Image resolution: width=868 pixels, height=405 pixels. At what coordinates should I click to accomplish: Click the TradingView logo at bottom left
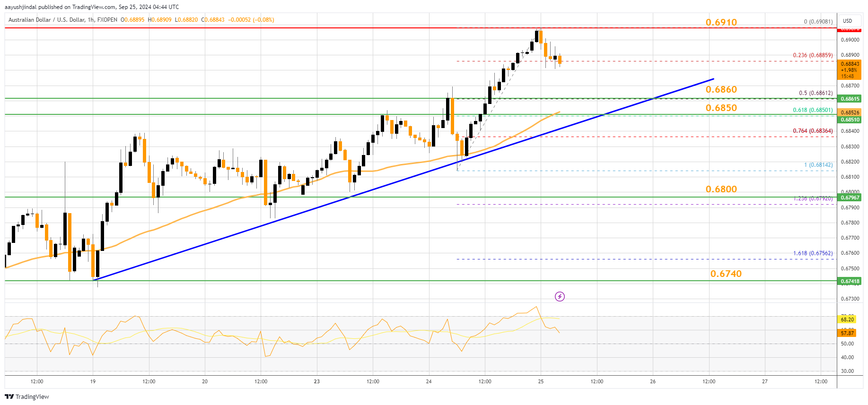coord(27,396)
